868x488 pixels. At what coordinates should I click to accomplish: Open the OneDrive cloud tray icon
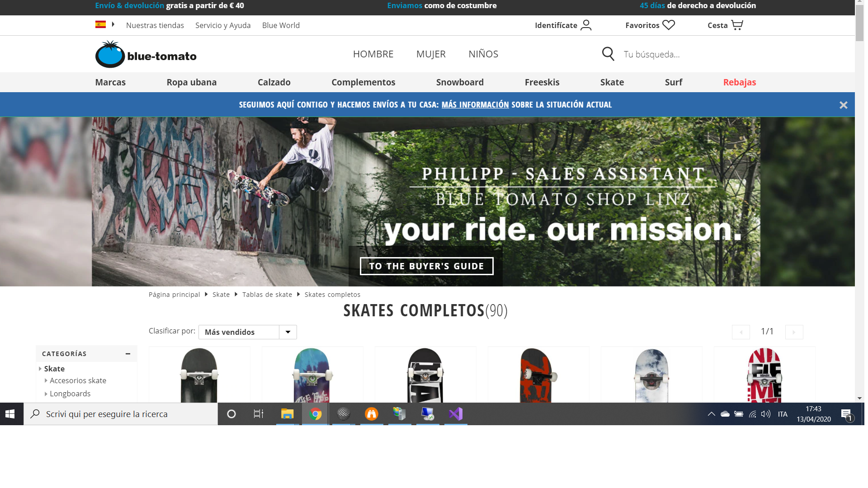click(725, 414)
